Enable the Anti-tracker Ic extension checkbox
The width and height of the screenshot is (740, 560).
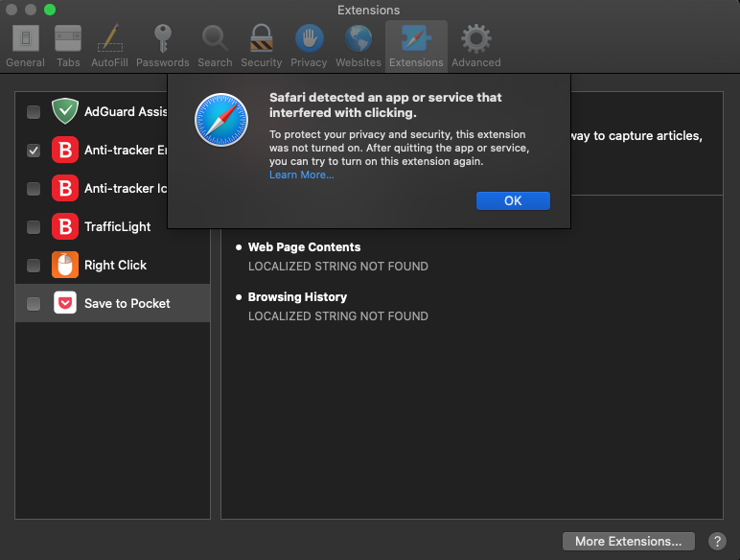pos(34,188)
